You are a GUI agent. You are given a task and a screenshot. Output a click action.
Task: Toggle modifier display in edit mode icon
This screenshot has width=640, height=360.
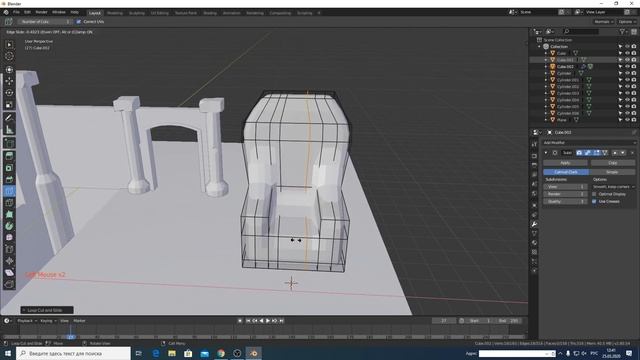click(596, 153)
